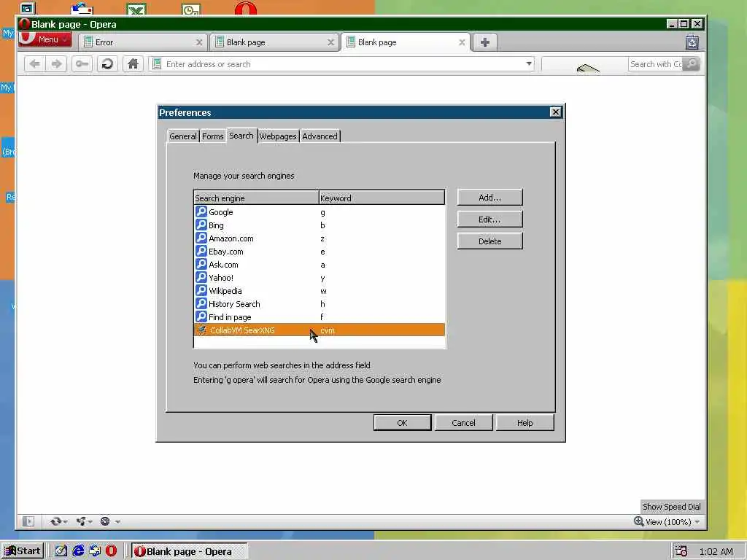Click the first quick launch notepad icon
Viewport: 747px width, 560px height.
(61, 551)
